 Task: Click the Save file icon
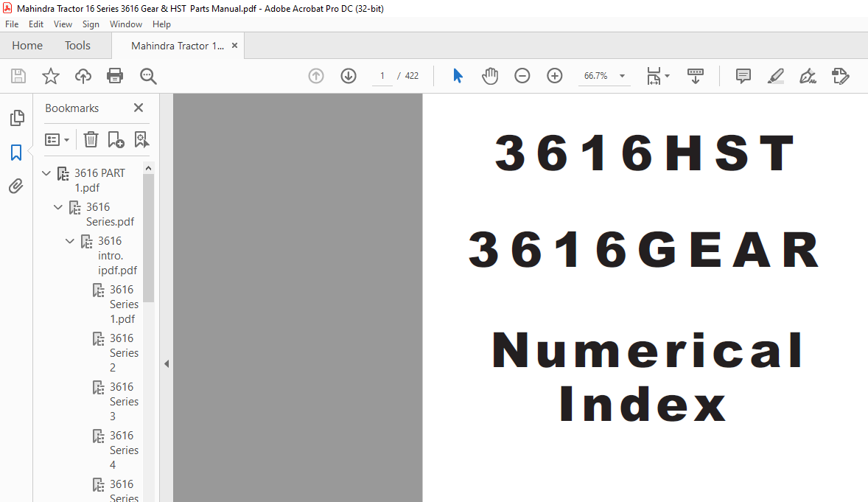[18, 76]
